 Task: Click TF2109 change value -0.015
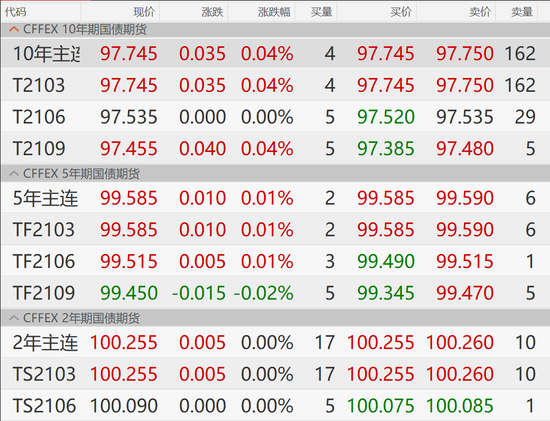199,293
